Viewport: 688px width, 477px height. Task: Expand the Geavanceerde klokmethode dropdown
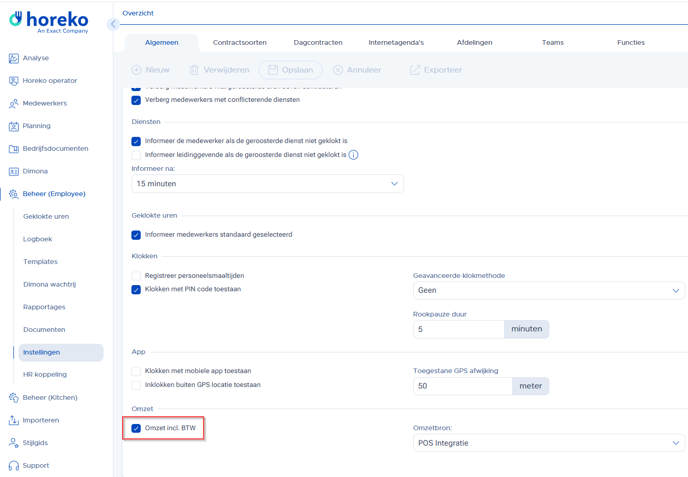point(548,291)
